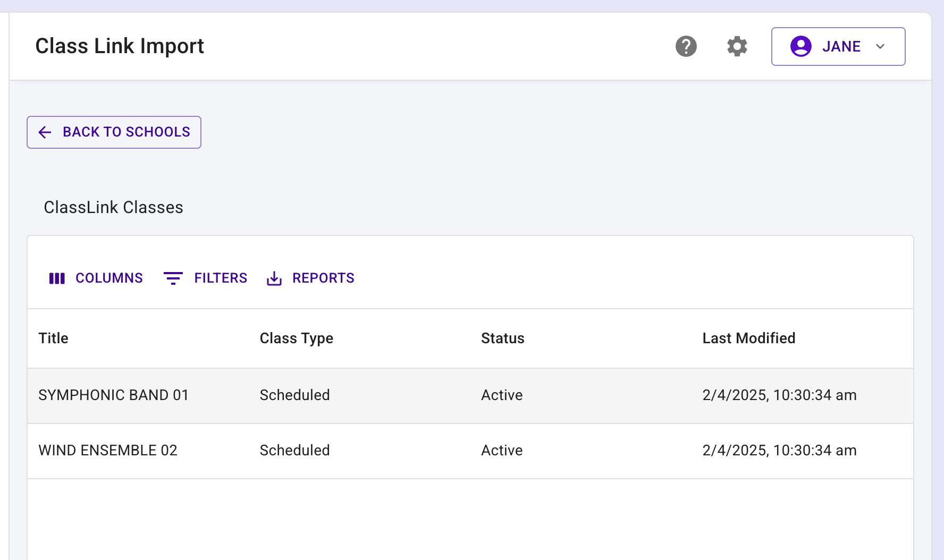Sort by the Class Type column header

(296, 338)
